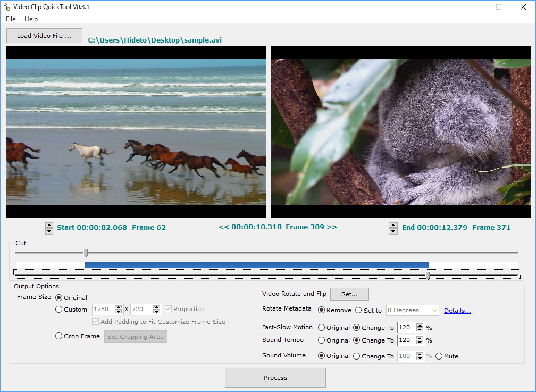Increase Fast-Slow Motion percentage with up arrow
Image resolution: width=536 pixels, height=392 pixels.
pos(420,325)
